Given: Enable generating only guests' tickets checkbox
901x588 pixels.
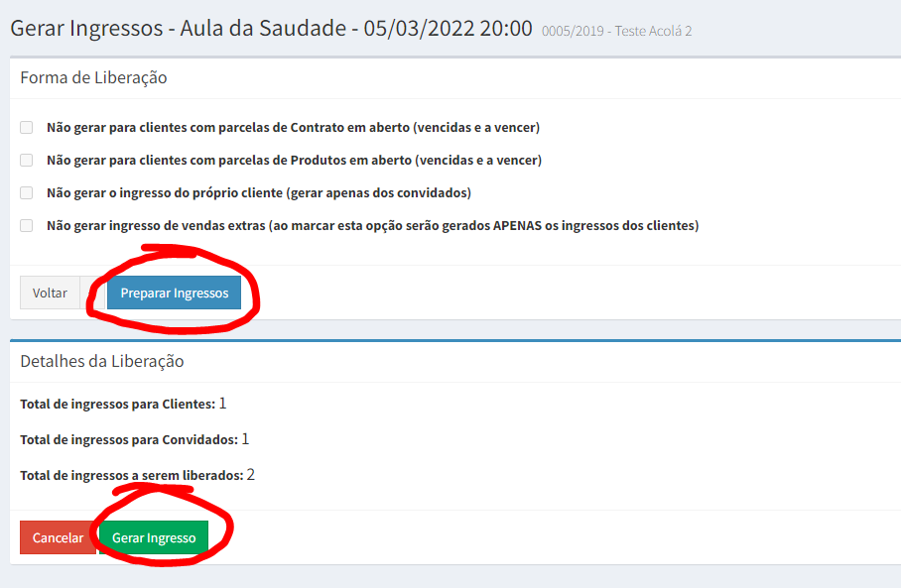Looking at the screenshot, I should pyautogui.click(x=27, y=193).
